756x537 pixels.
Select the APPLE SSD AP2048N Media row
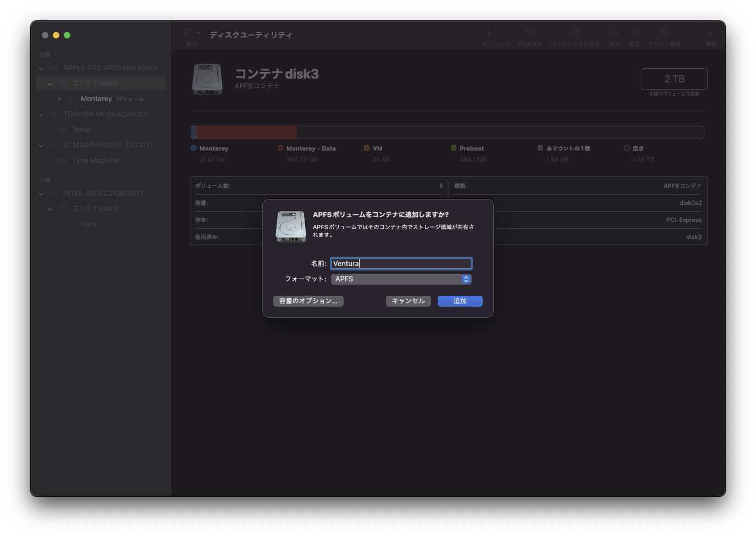click(x=101, y=68)
